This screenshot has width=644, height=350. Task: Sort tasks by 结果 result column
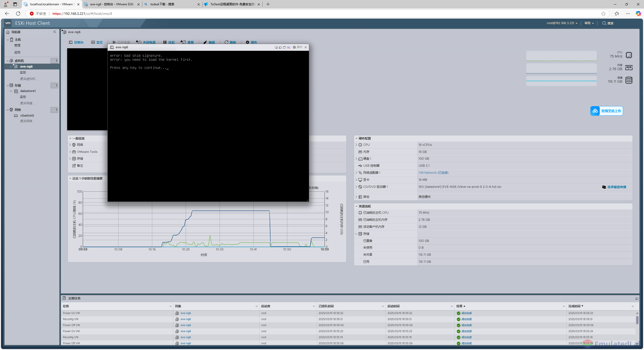(x=460, y=306)
